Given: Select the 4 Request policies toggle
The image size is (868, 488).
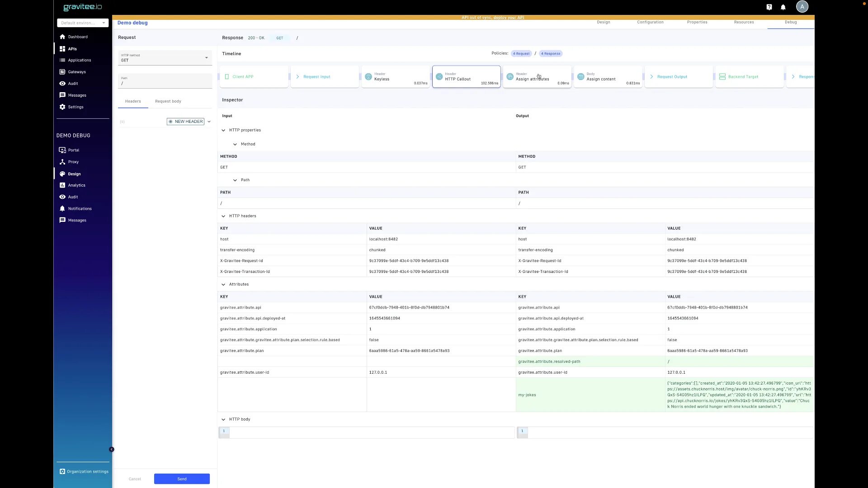Looking at the screenshot, I should point(520,53).
